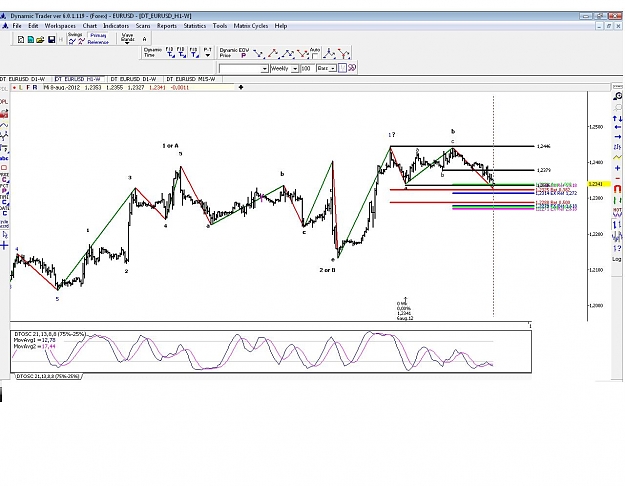The width and height of the screenshot is (625, 486).
Task: Click the yellow 1.2341 current price label
Action: tap(599, 184)
